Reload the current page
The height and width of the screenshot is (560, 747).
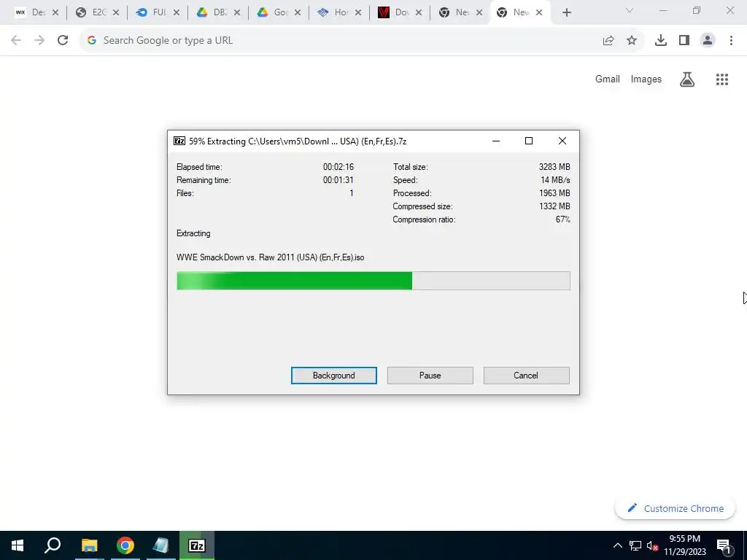pyautogui.click(x=63, y=40)
